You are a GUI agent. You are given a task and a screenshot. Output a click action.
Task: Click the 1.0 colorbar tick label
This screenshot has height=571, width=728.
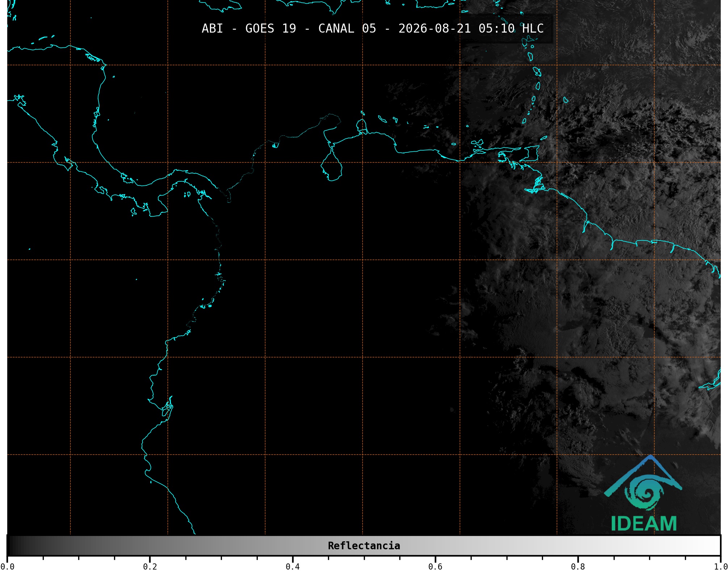point(720,566)
